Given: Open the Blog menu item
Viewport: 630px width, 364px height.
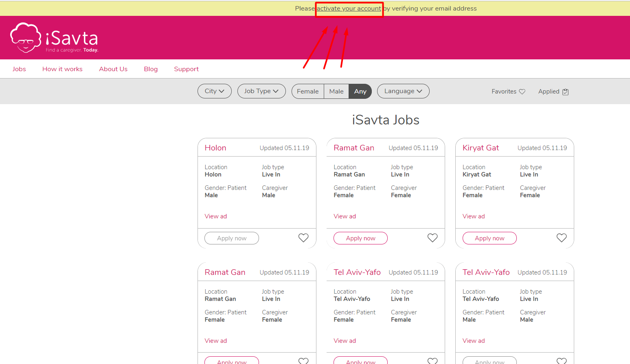Looking at the screenshot, I should pos(151,69).
